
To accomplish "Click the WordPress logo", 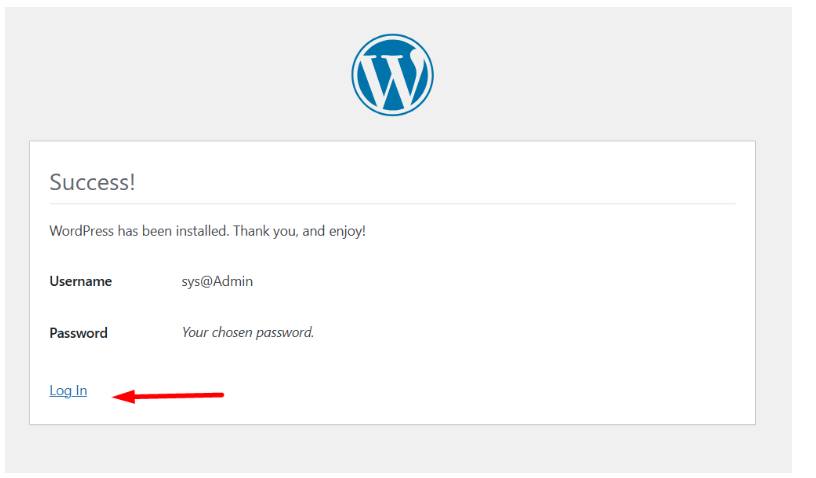I will click(392, 75).
